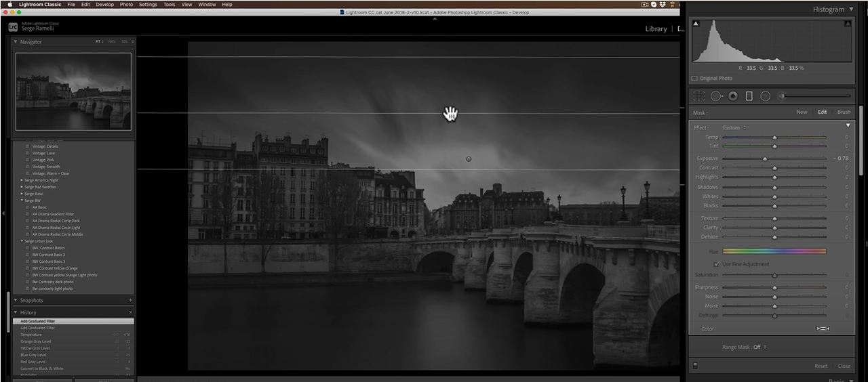Expand the Serge Basic preset folder
868x382 pixels.
pyautogui.click(x=22, y=194)
